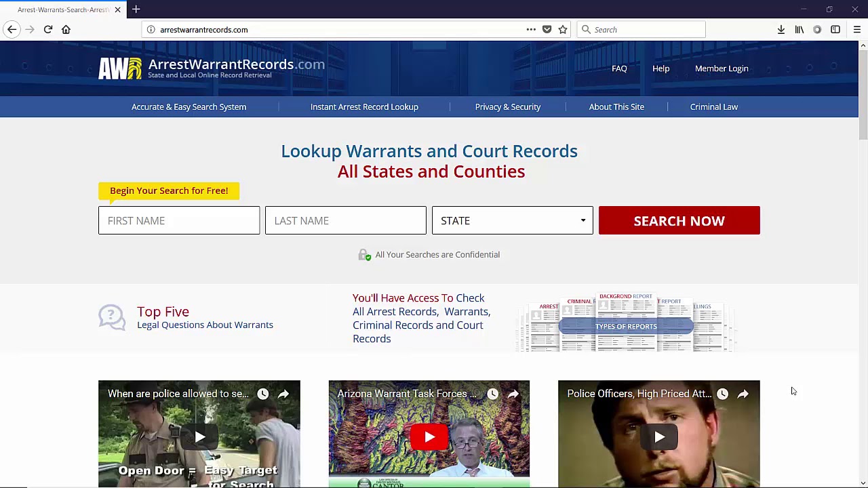This screenshot has height=488, width=868.
Task: Click Lookup Warrants and Court Records heading
Action: click(429, 151)
